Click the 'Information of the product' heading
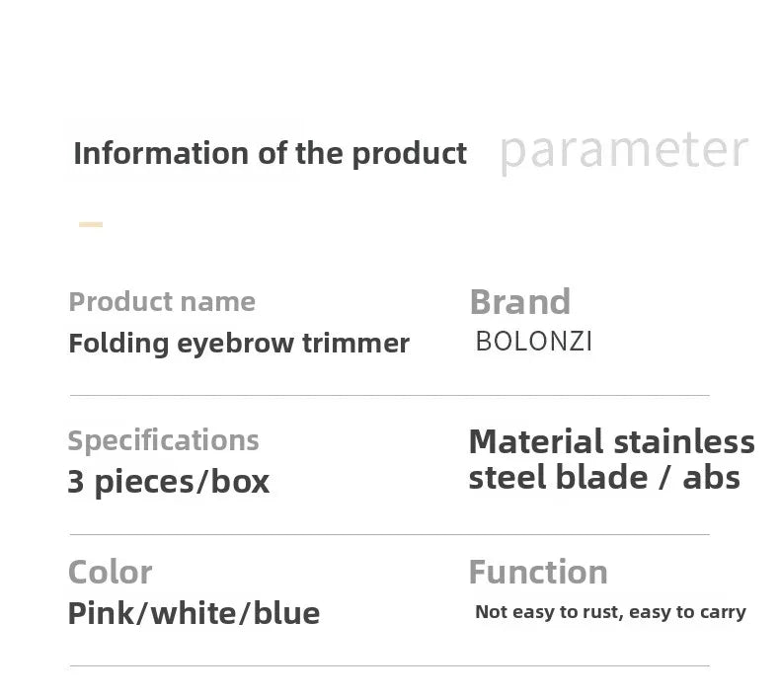This screenshot has height=700, width=780. pyautogui.click(x=270, y=154)
